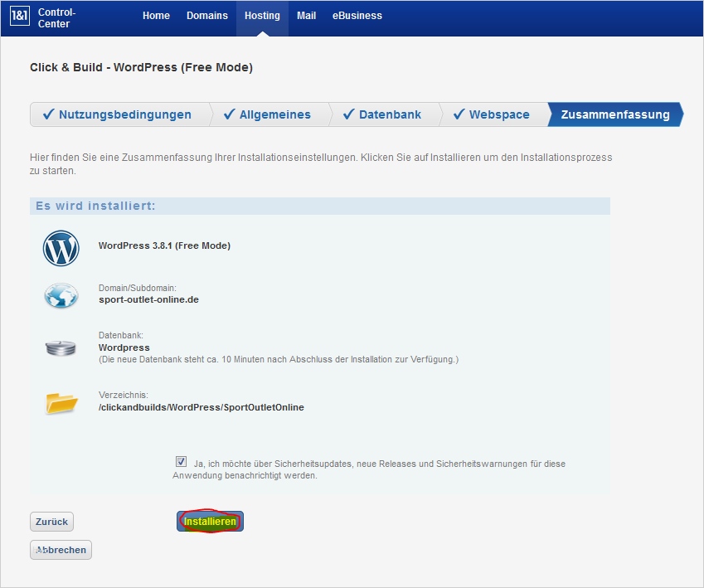The width and height of the screenshot is (704, 588).
Task: Click the sport-outlet-online.de domain text
Action: [x=148, y=299]
